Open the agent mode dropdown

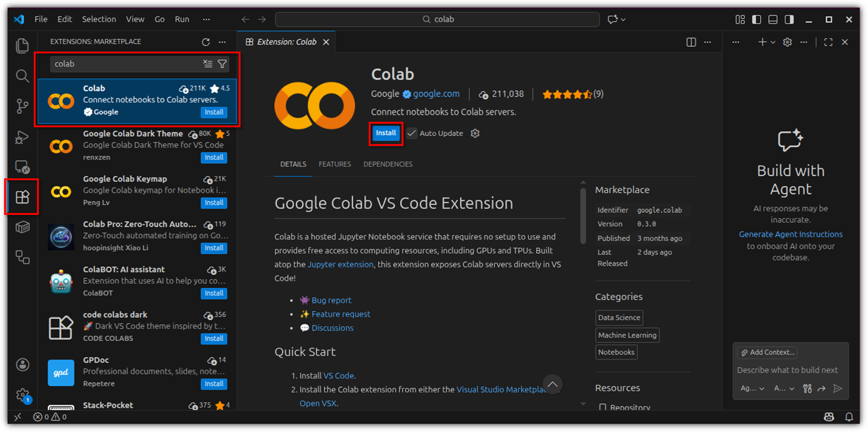coord(752,388)
